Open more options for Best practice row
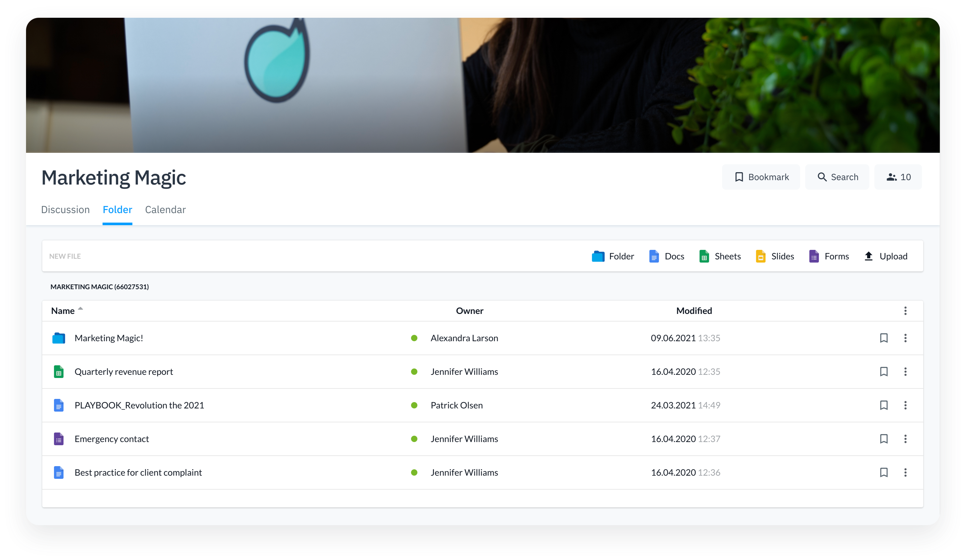This screenshot has width=968, height=560. pos(905,472)
